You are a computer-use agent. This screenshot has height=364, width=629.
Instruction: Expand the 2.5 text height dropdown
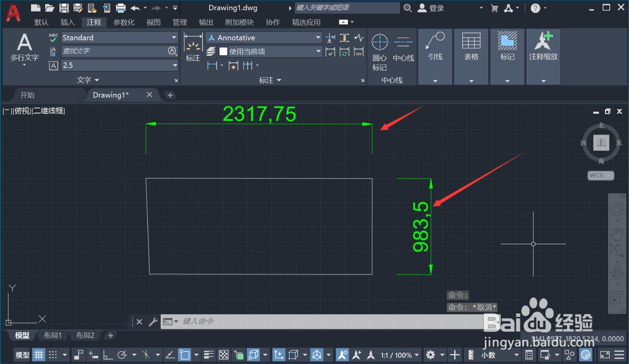tap(175, 65)
